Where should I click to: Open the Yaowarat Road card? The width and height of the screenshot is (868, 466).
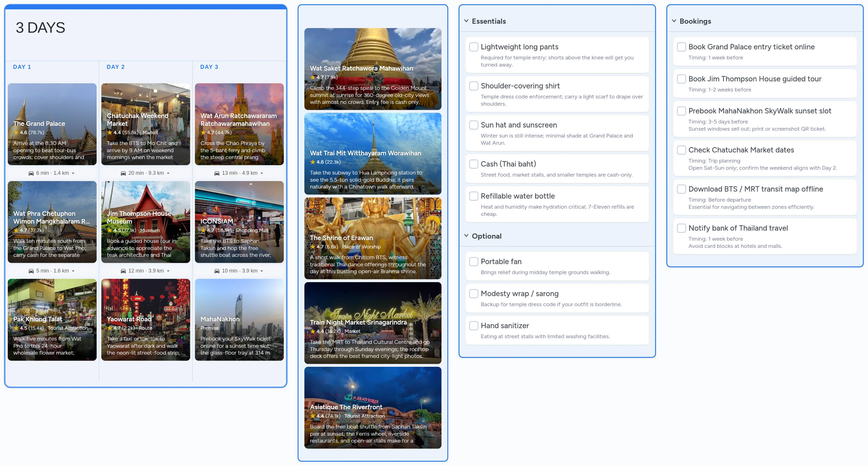(146, 320)
